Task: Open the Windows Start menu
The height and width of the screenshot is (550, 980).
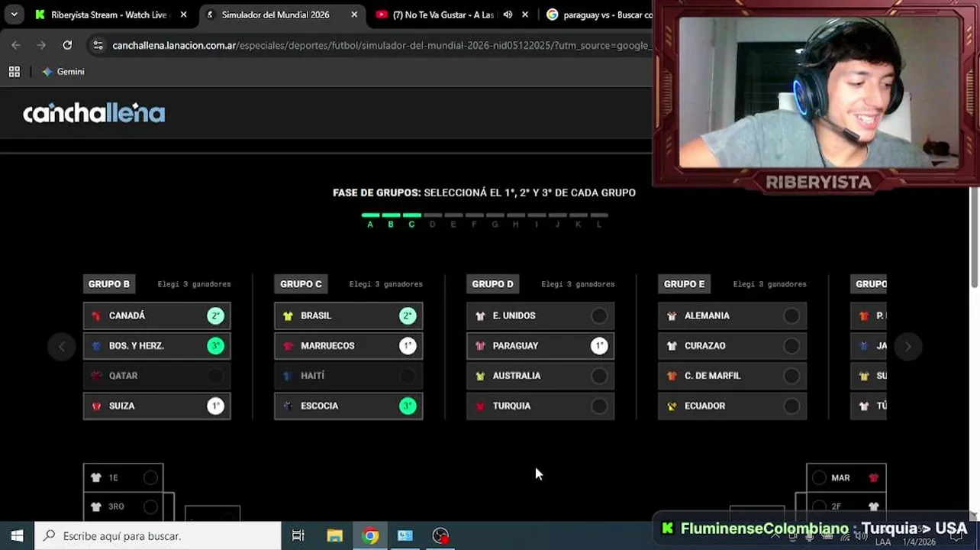Action: [17, 535]
